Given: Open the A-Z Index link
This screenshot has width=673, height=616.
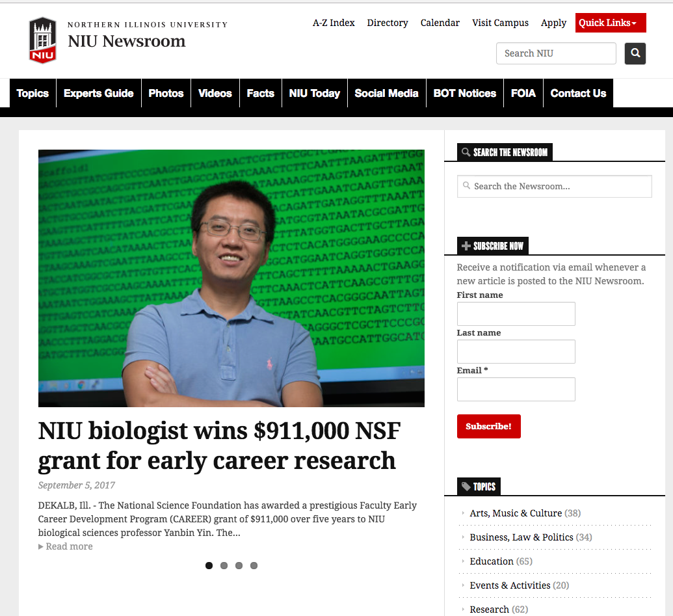Looking at the screenshot, I should click(x=334, y=23).
